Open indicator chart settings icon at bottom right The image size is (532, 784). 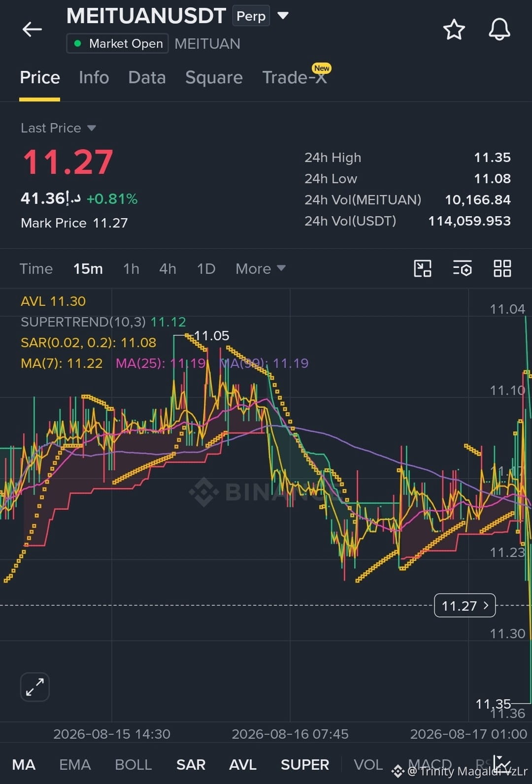pyautogui.click(x=502, y=764)
